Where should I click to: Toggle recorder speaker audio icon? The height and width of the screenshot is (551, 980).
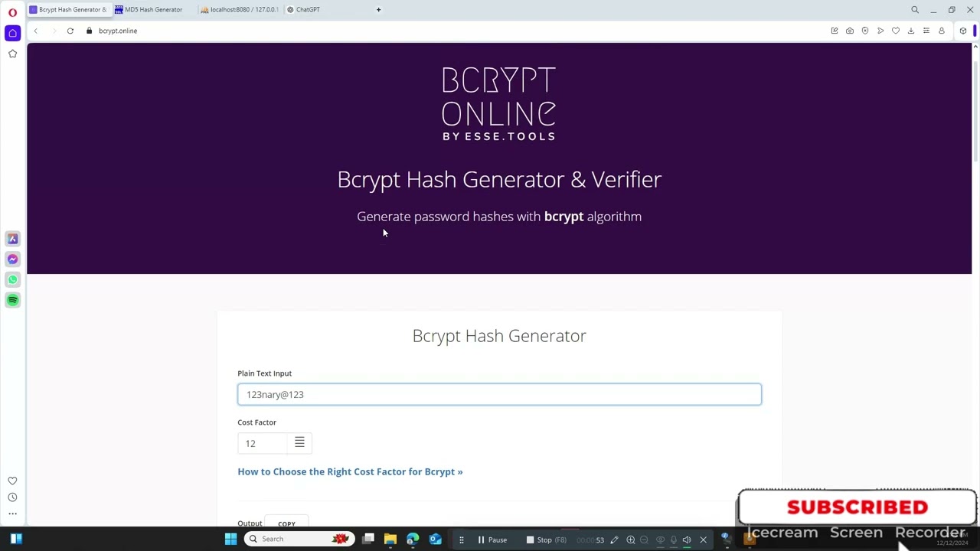[687, 540]
